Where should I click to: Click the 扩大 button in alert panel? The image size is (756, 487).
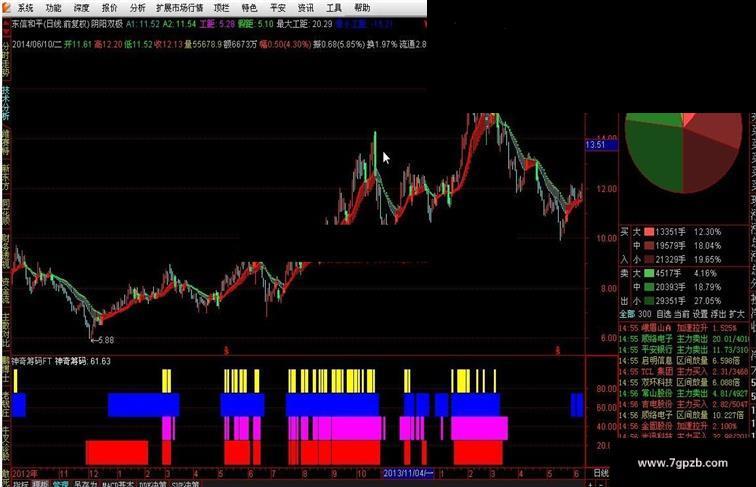(x=737, y=314)
